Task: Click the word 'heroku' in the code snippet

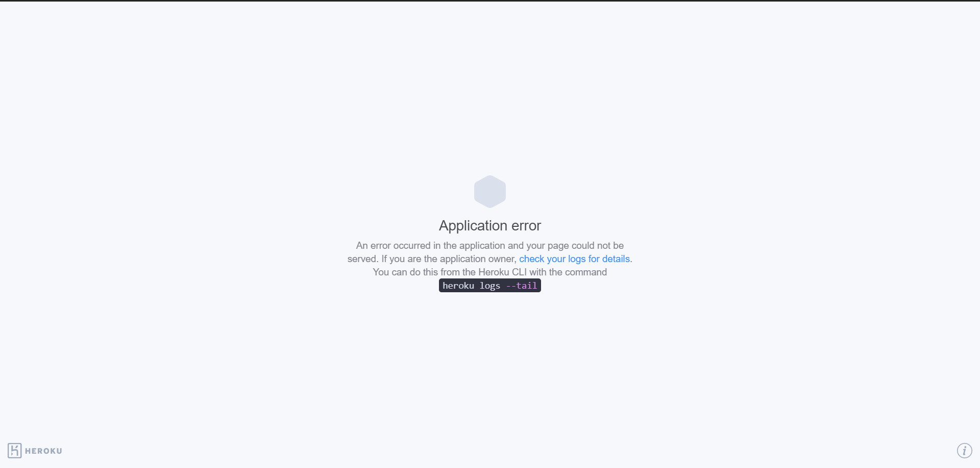Action: tap(458, 286)
